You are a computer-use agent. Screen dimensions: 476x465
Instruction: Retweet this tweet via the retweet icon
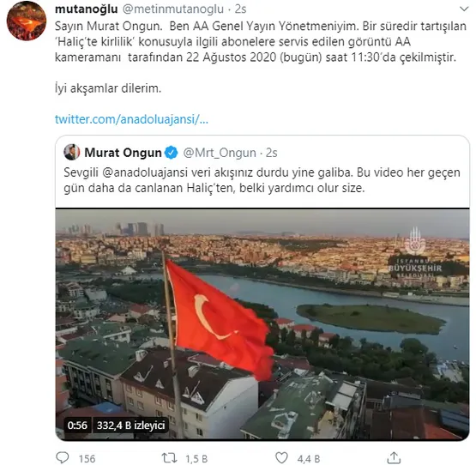169,458
